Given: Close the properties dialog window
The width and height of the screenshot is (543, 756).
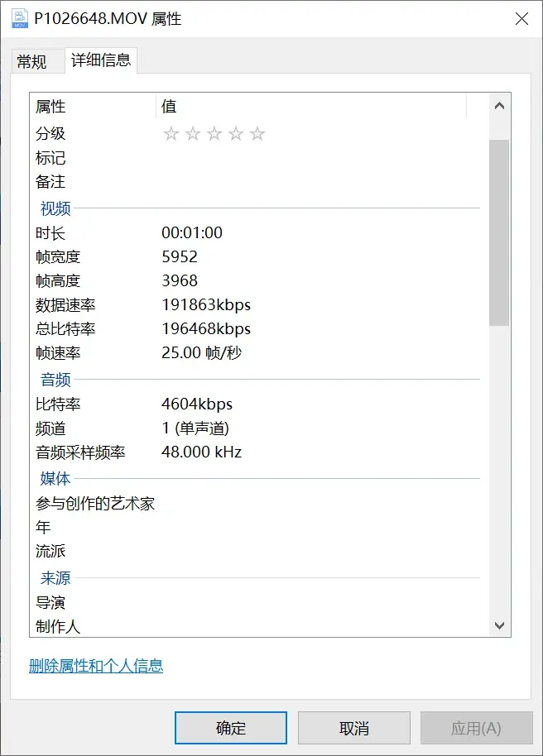Looking at the screenshot, I should [x=521, y=18].
